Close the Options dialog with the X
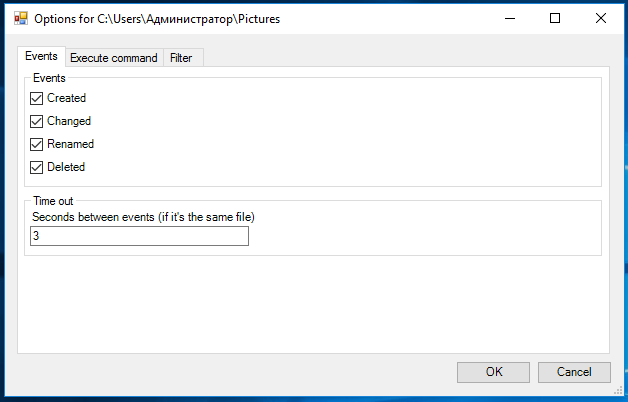Viewport: 628px width, 402px height. coord(600,18)
